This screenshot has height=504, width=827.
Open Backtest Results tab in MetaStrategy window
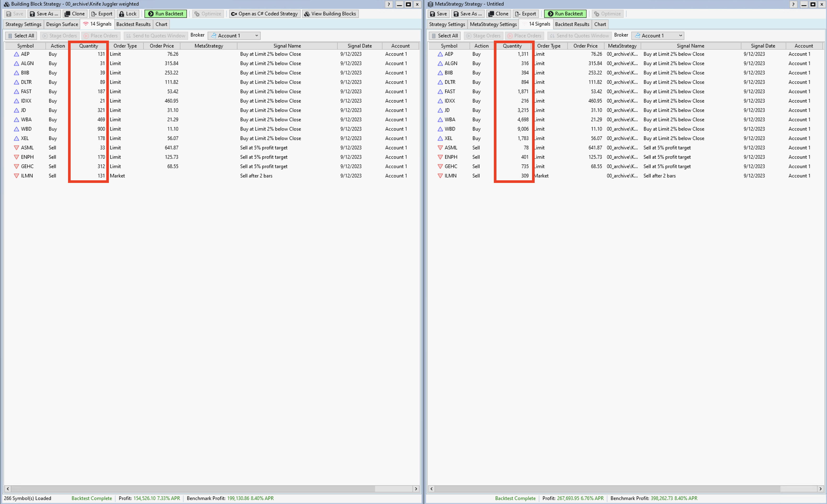[x=572, y=24]
